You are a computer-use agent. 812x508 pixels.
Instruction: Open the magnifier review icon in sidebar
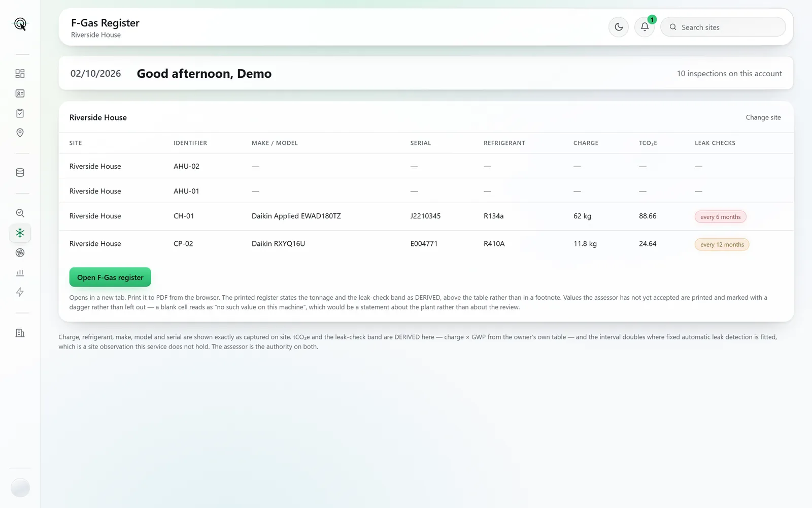coord(20,213)
